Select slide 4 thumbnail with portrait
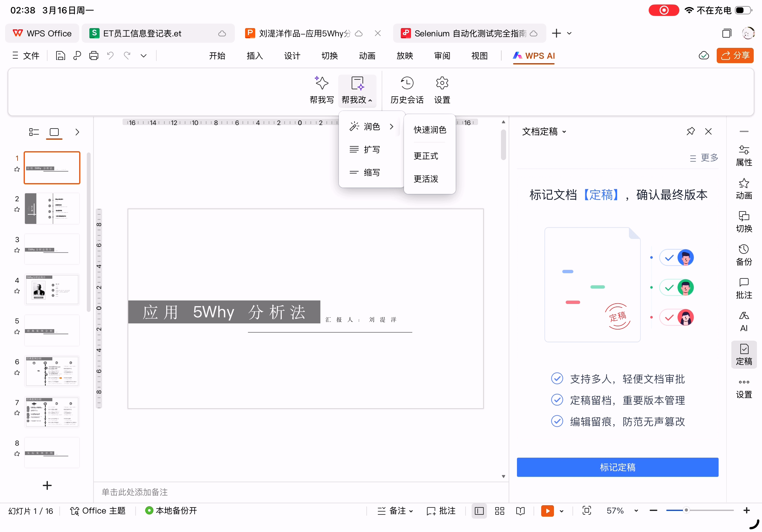The image size is (762, 532). [x=52, y=289]
